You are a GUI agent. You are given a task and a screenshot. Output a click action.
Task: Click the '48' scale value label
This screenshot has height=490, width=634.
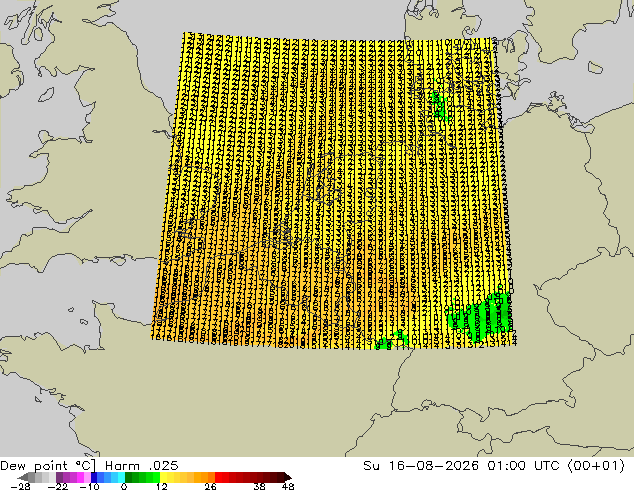coord(288,486)
